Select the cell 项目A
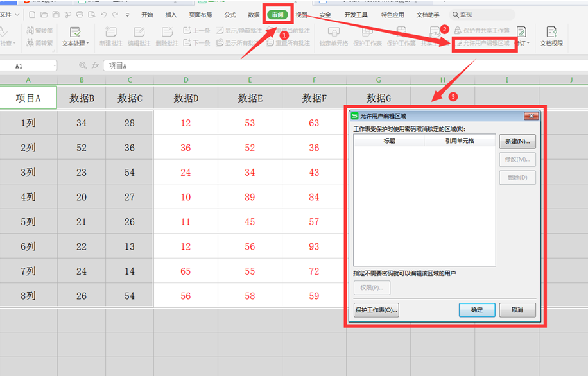The height and width of the screenshot is (376, 588). point(28,98)
